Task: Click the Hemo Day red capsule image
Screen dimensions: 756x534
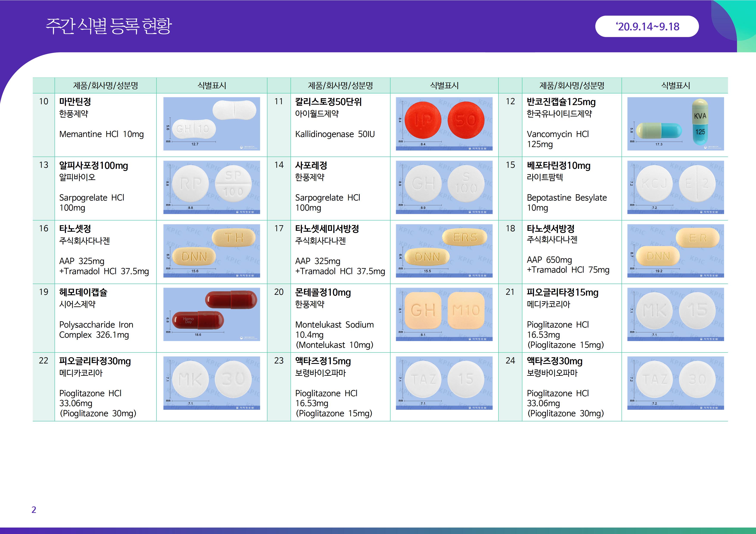Action: tap(211, 314)
